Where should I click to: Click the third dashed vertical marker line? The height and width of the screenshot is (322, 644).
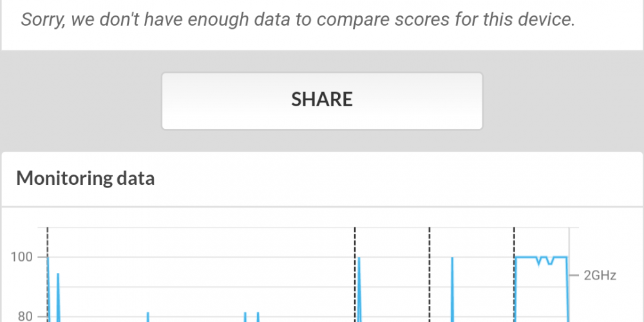430,274
